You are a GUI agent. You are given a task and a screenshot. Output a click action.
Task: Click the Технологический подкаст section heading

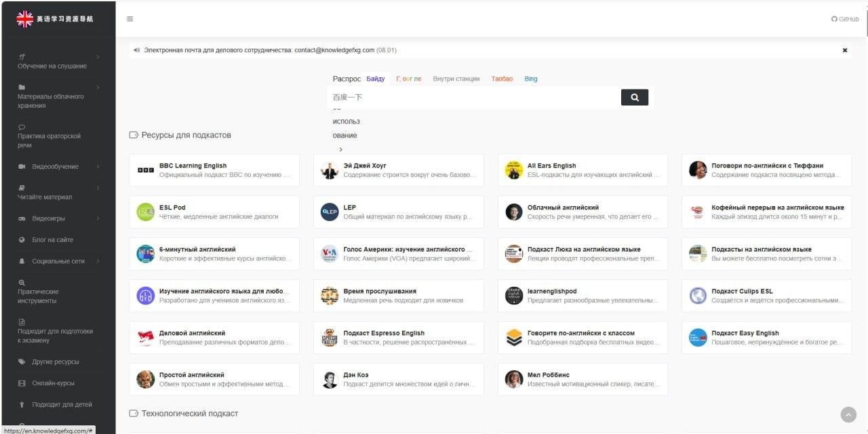190,413
